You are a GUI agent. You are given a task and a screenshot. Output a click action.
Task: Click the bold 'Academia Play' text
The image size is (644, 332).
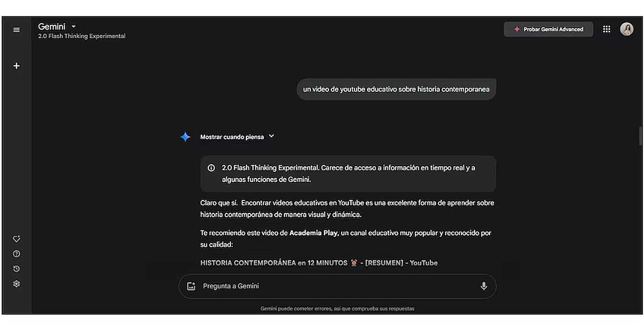314,233
